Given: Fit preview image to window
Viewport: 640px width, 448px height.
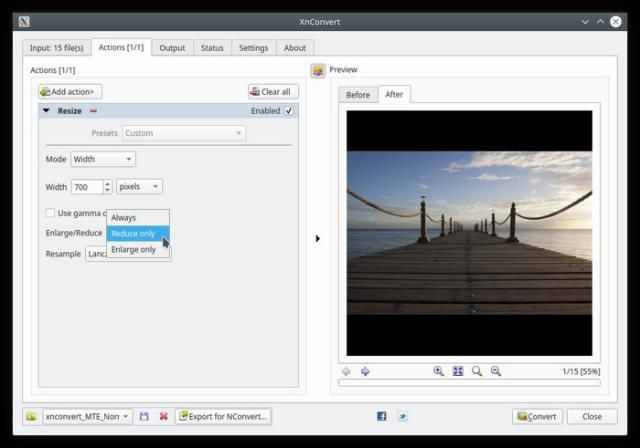Looking at the screenshot, I should (457, 371).
